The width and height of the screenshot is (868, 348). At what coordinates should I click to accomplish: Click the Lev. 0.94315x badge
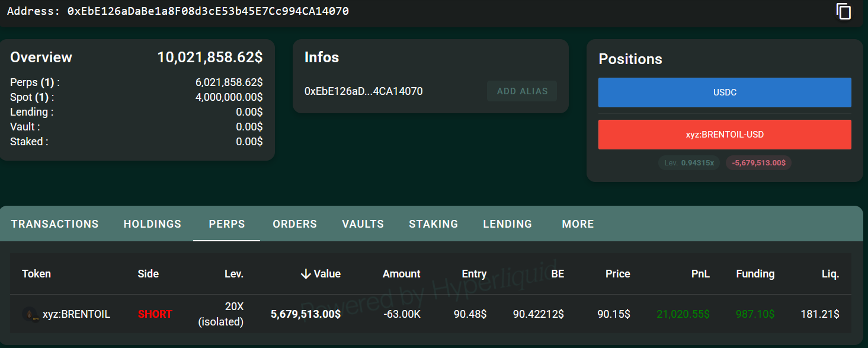(689, 162)
